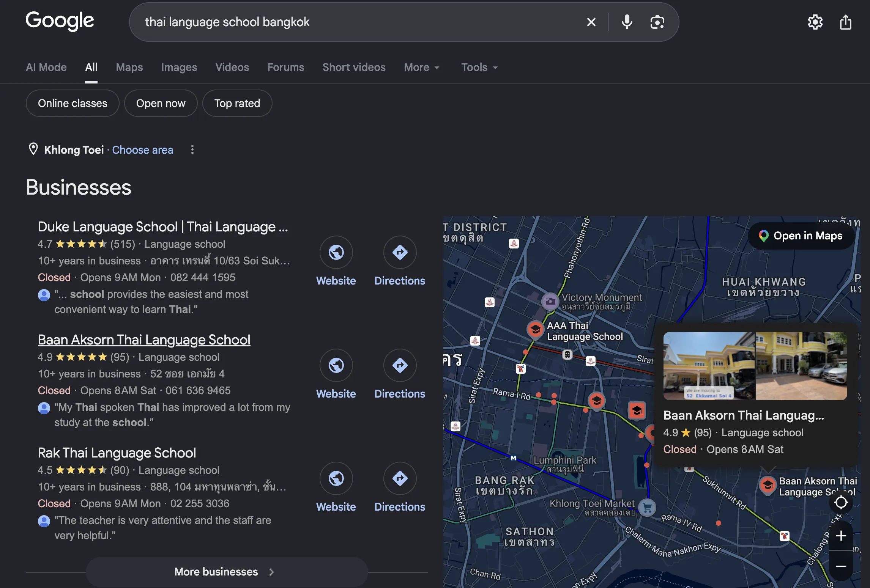Image resolution: width=870 pixels, height=588 pixels.
Task: Expand the More search categories dropdown
Action: 422,67
